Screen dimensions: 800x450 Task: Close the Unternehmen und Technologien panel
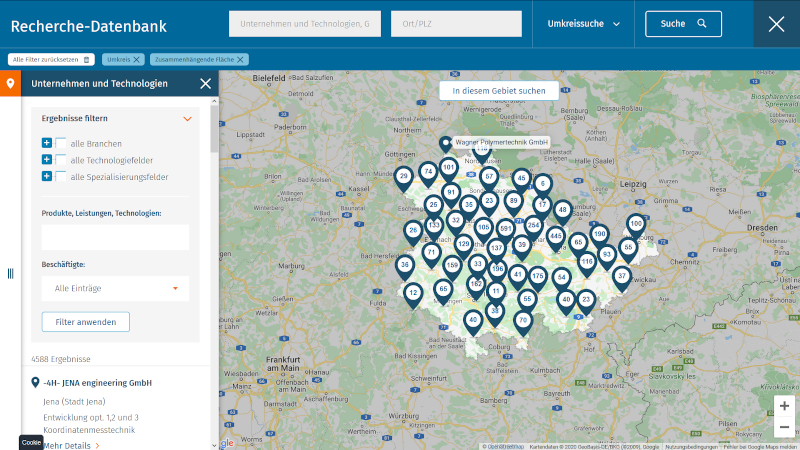(x=205, y=84)
